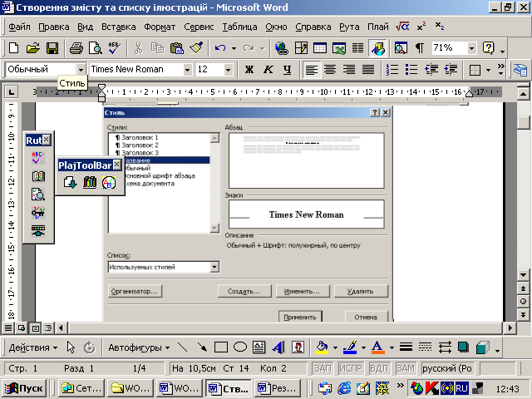Select the Oval drawing tool
This screenshot has width=532, height=399.
(240, 347)
